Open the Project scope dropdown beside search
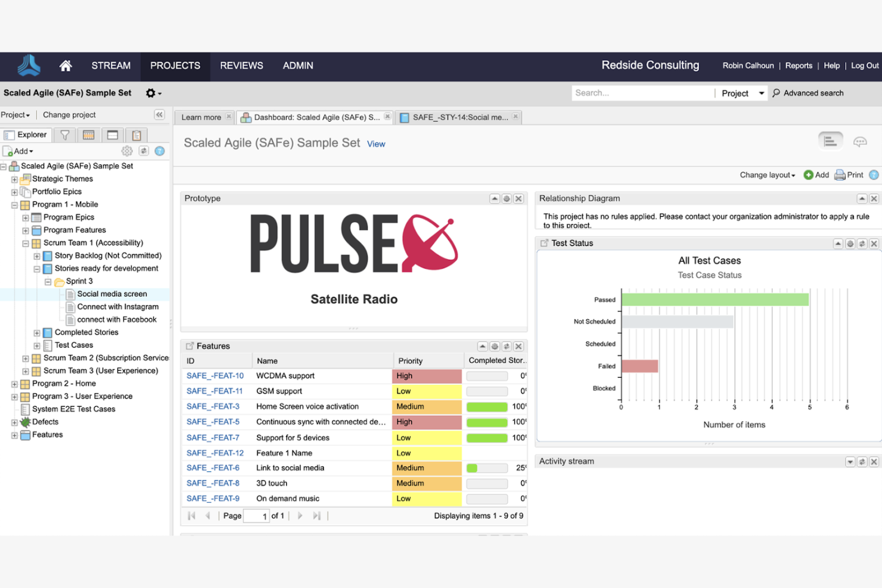This screenshot has height=588, width=882. pos(743,94)
